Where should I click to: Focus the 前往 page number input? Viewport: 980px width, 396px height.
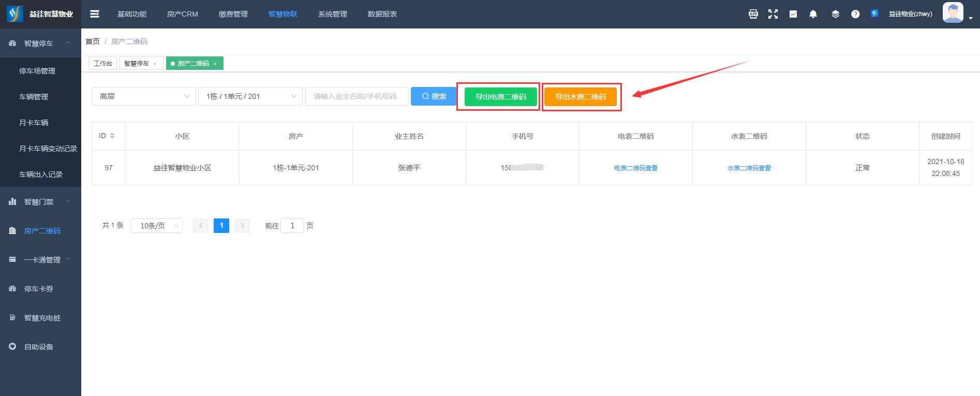[292, 226]
